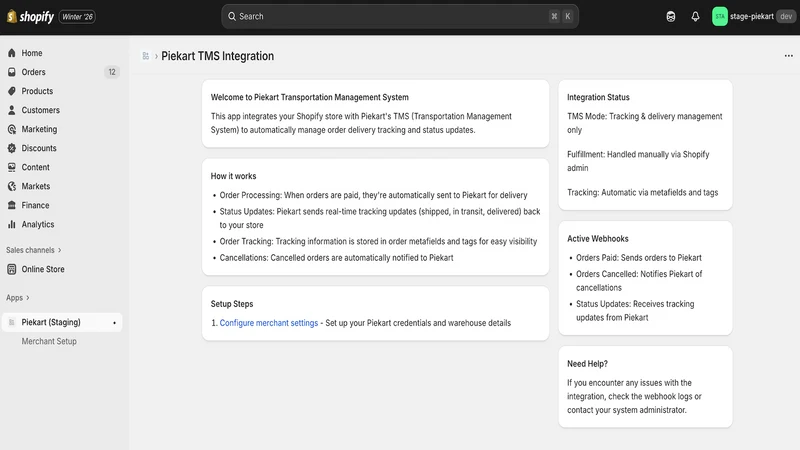Viewport: 800px width, 450px height.
Task: Click the Home icon in sidebar
Action: point(12,53)
